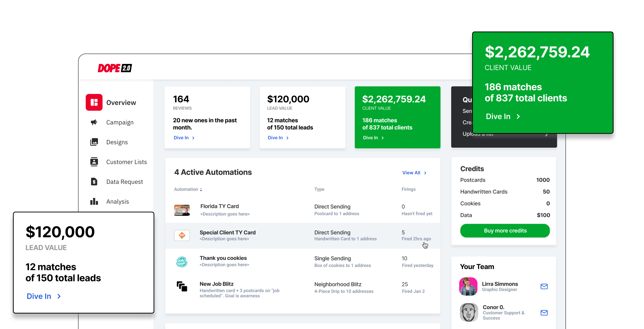Dive In on the enlarged green Client Value popup

pyautogui.click(x=503, y=116)
